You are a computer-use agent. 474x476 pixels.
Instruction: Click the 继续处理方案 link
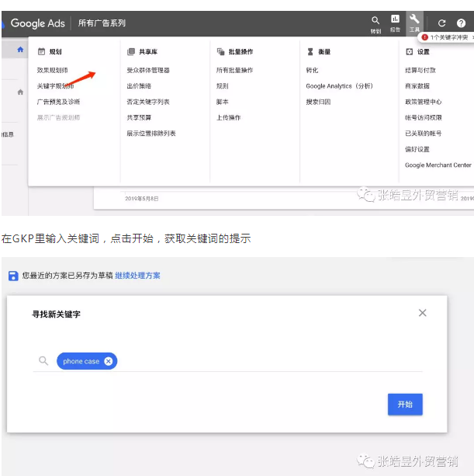138,276
